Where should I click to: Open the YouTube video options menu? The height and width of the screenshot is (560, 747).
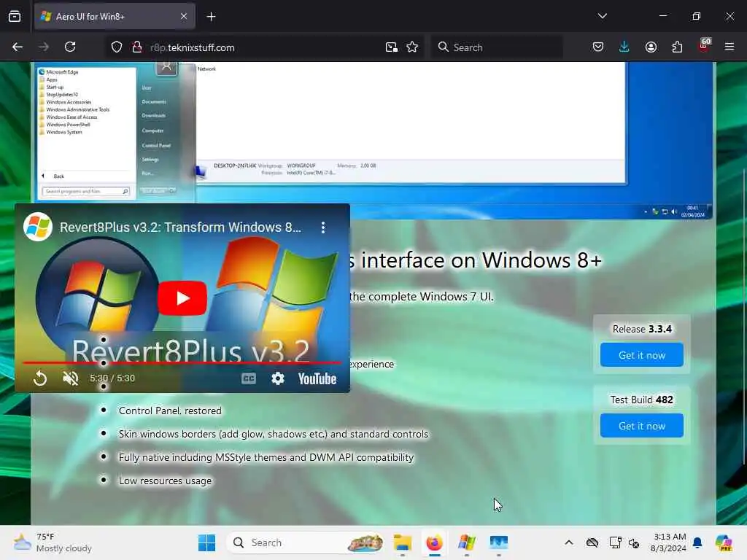pos(323,227)
